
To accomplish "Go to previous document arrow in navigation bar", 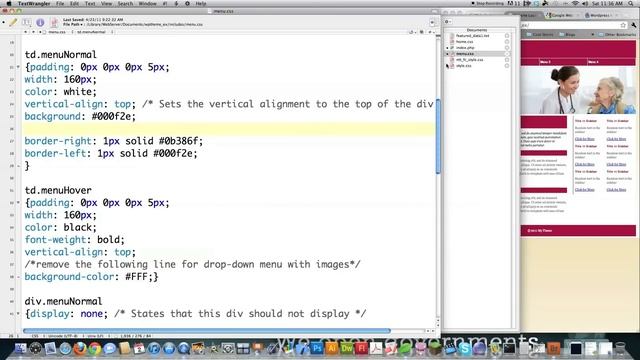I will (25, 32).
